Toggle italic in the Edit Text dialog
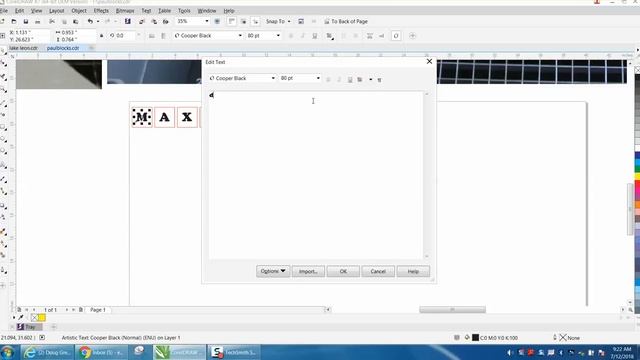 tap(339, 80)
